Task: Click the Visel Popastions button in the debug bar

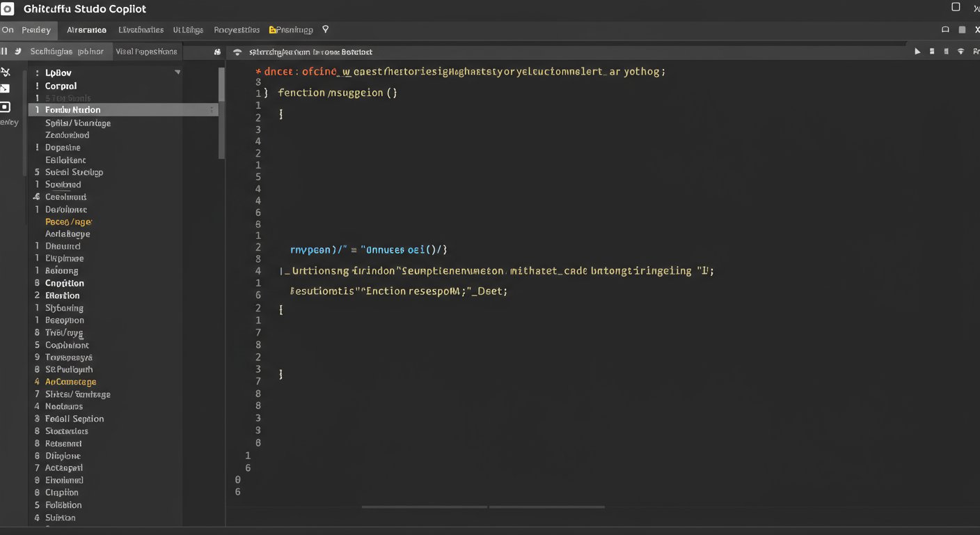Action: click(146, 51)
